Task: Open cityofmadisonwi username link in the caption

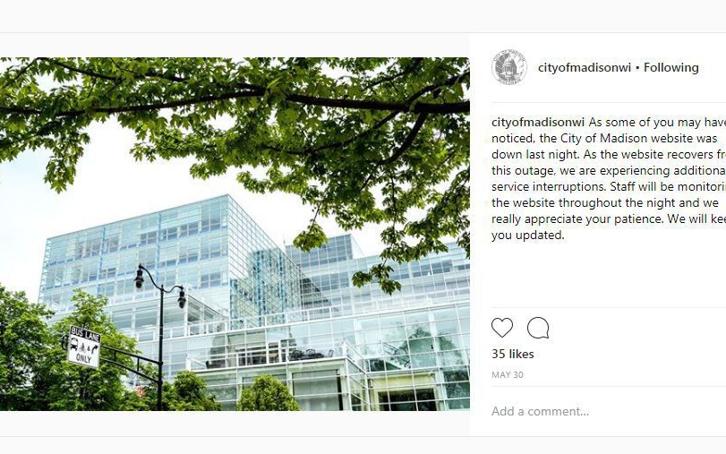Action: (538, 122)
